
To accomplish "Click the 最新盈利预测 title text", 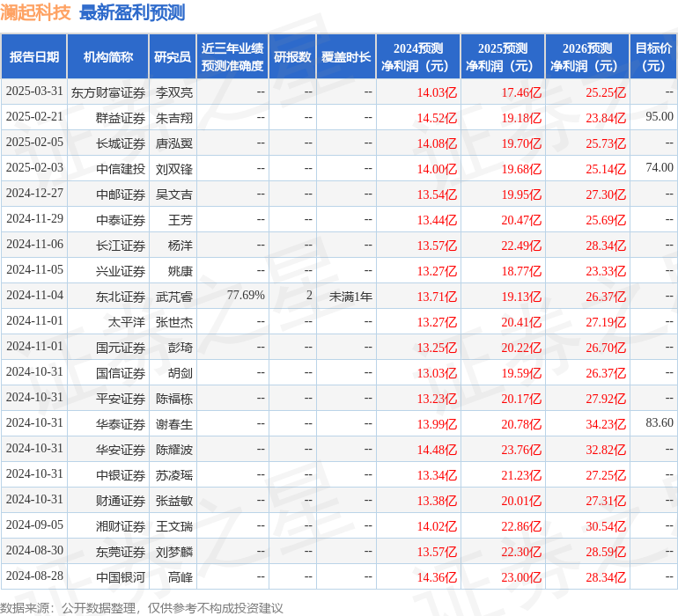I will tap(132, 12).
